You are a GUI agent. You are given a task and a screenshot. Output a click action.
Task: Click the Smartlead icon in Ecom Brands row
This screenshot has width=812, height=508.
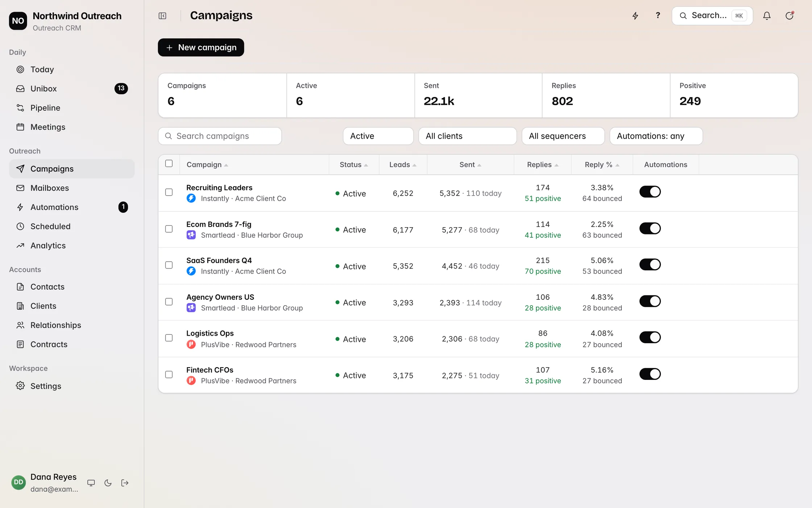point(191,235)
